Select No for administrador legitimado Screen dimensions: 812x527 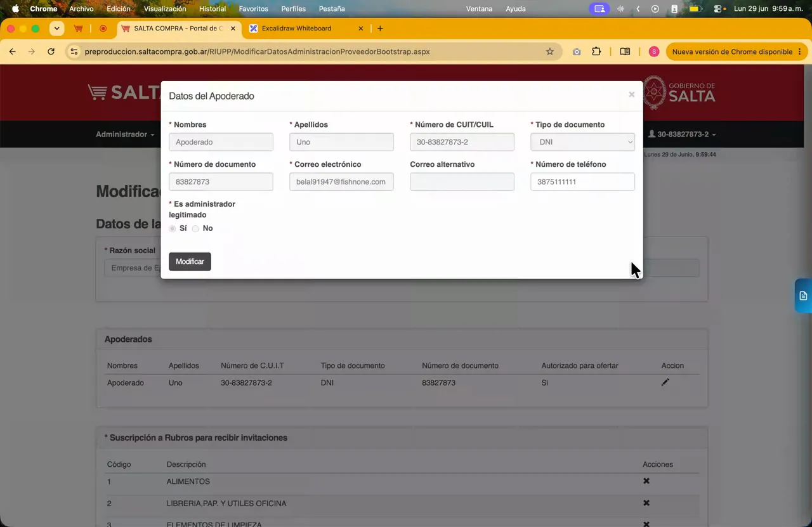click(195, 228)
